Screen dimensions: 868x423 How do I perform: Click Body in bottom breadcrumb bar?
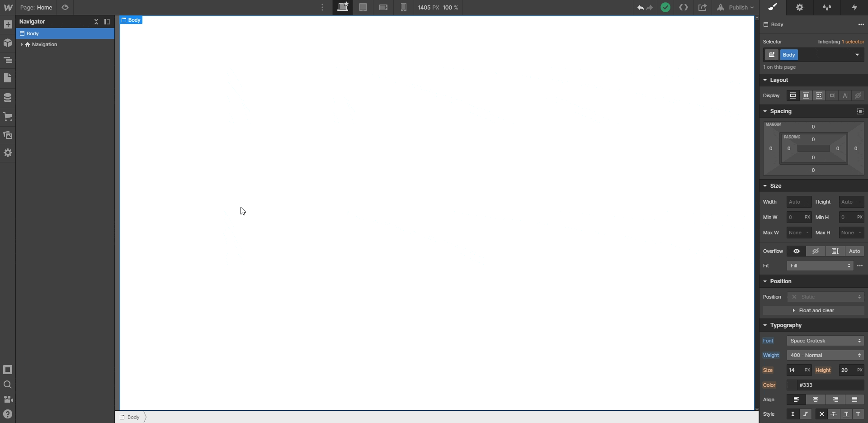tap(129, 417)
